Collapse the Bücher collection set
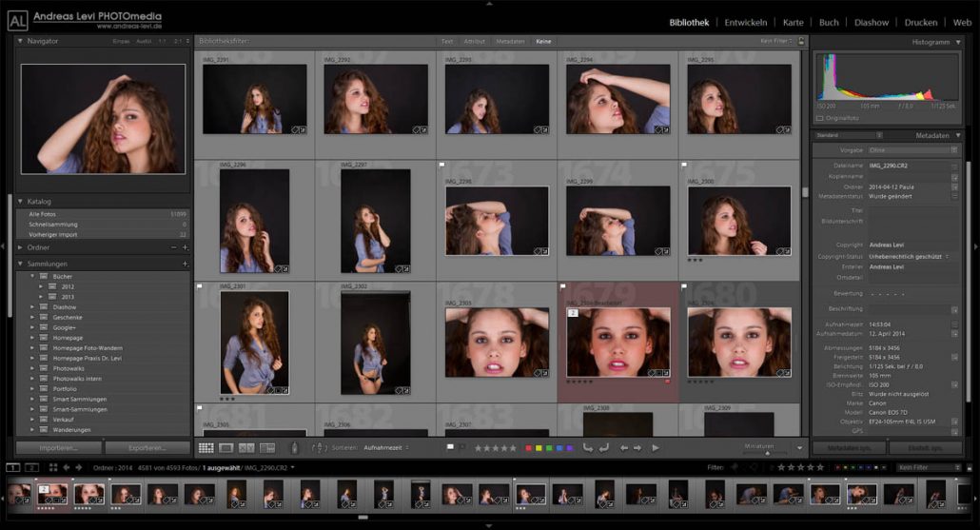Image resolution: width=980 pixels, height=530 pixels. tap(32, 276)
